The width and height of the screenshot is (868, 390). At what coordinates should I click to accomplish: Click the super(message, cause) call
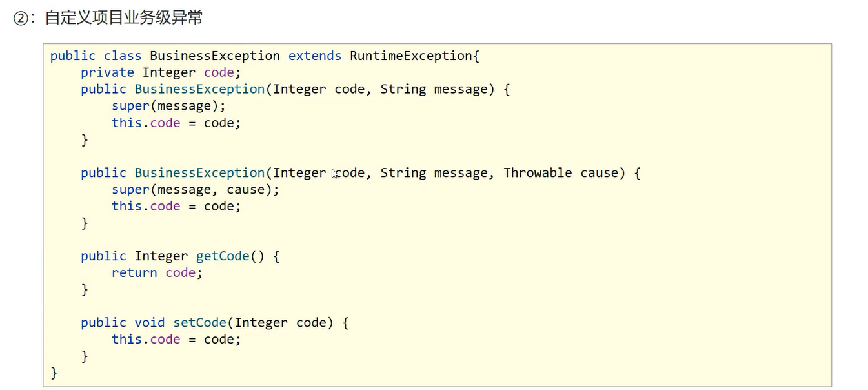[195, 190]
